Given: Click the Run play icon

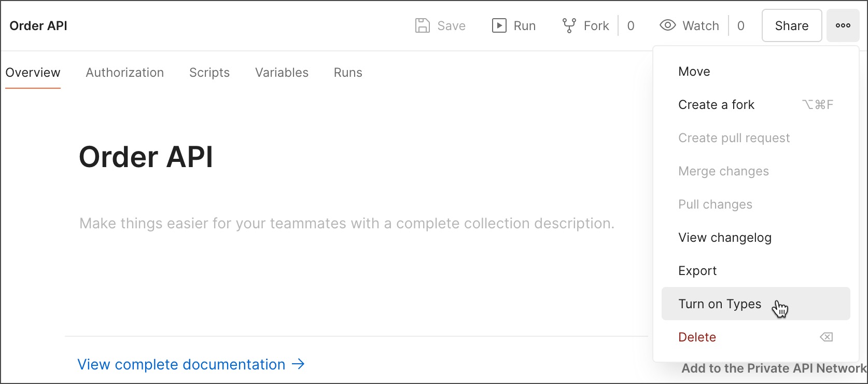Looking at the screenshot, I should click(x=499, y=25).
